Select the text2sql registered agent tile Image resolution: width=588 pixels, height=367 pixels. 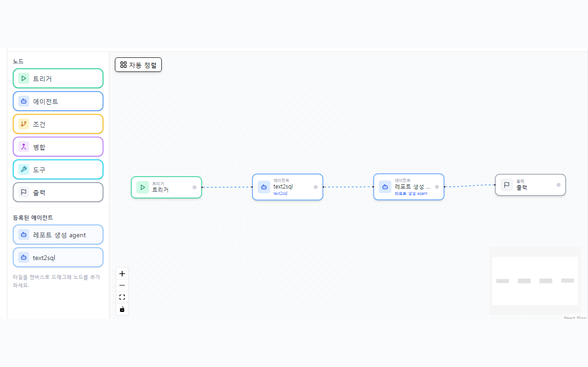coord(58,257)
